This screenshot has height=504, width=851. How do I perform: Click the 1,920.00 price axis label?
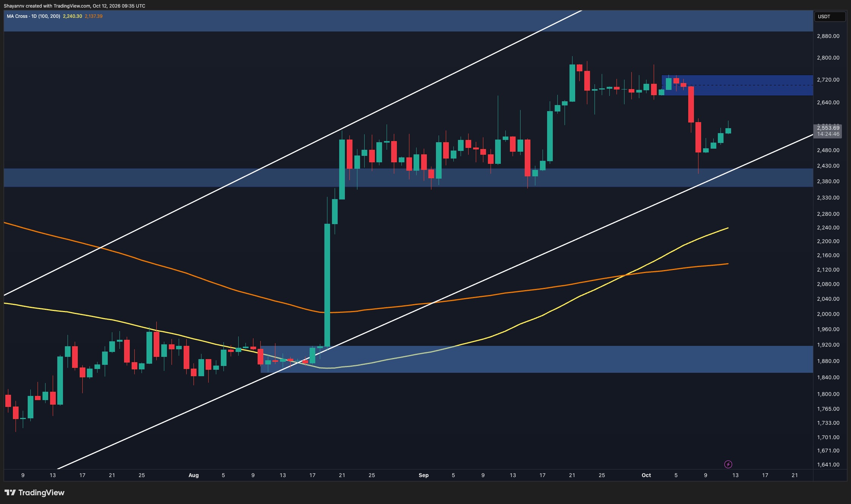(828, 345)
